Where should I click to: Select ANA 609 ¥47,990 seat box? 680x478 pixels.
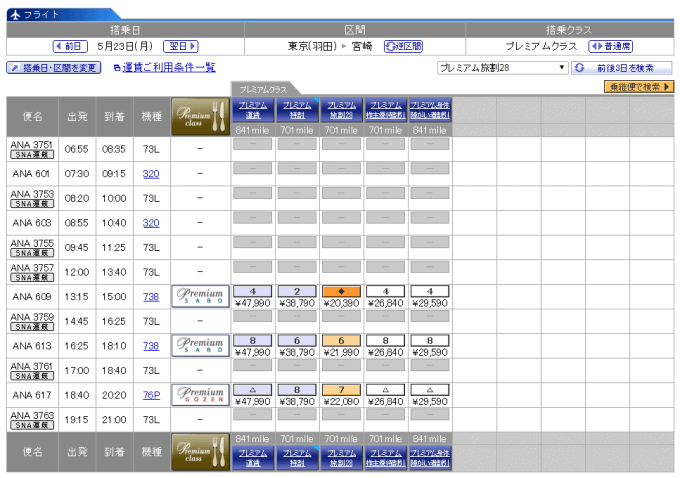(253, 291)
